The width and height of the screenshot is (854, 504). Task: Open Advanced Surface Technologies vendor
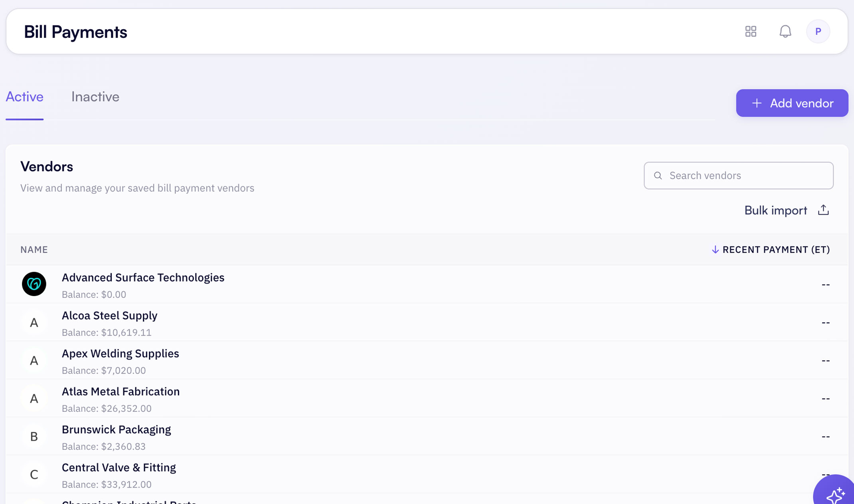(x=427, y=284)
